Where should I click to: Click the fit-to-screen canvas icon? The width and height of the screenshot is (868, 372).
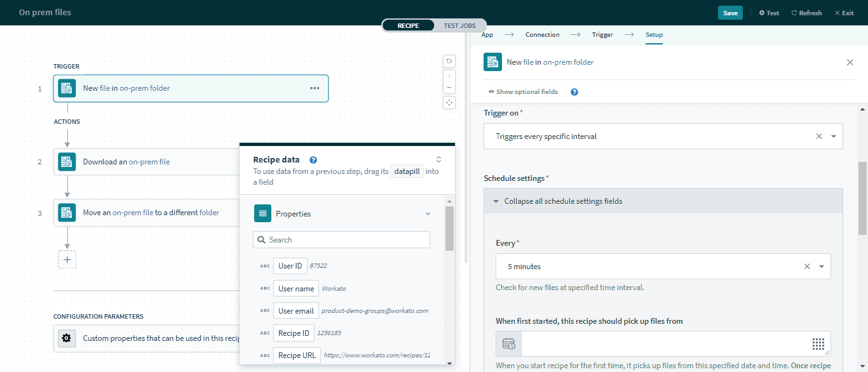(449, 102)
